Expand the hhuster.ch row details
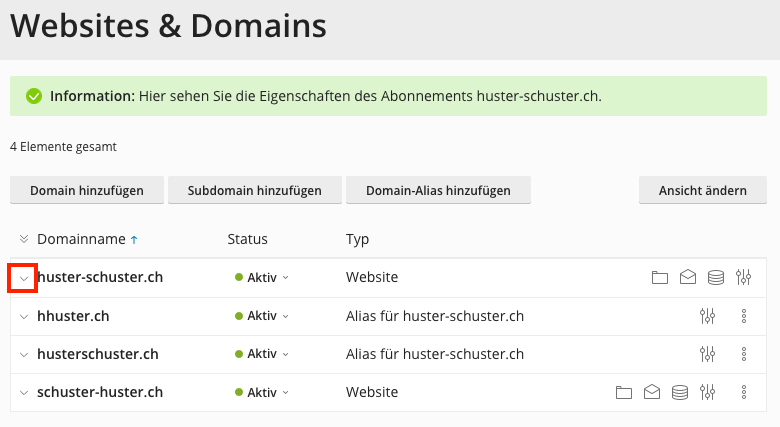Viewport: 780px width, 427px height. [24, 316]
